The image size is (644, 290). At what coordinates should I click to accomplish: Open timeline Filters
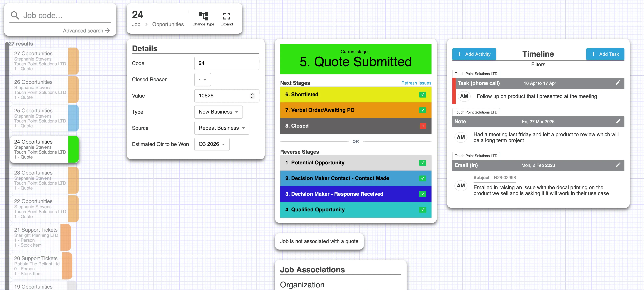click(x=538, y=65)
